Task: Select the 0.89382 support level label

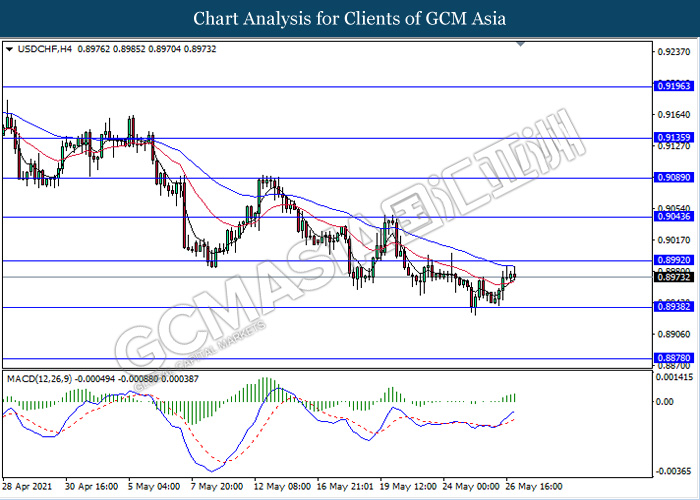Action: (x=674, y=307)
